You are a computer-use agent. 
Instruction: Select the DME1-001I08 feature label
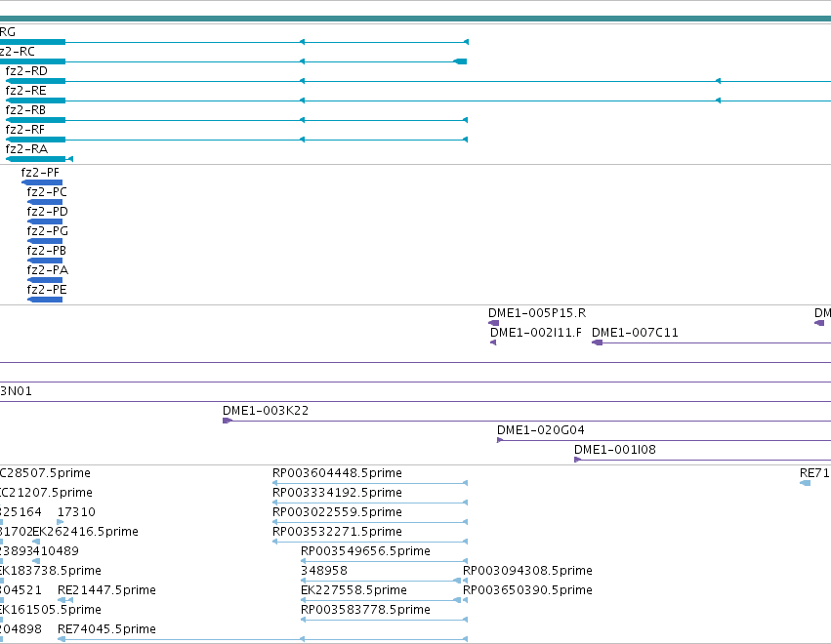point(615,450)
